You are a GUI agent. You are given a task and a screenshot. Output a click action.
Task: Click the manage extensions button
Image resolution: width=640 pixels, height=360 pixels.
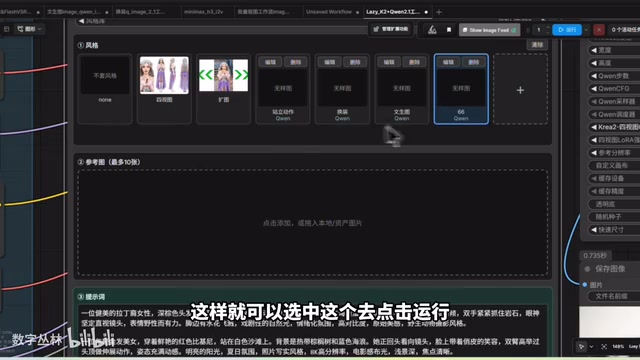[391, 29]
